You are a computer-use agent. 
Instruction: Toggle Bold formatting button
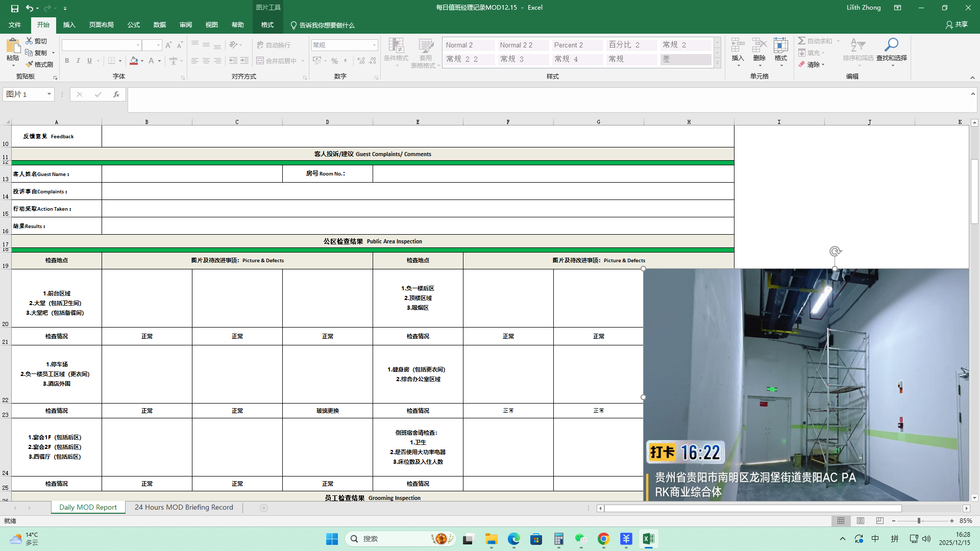click(67, 61)
